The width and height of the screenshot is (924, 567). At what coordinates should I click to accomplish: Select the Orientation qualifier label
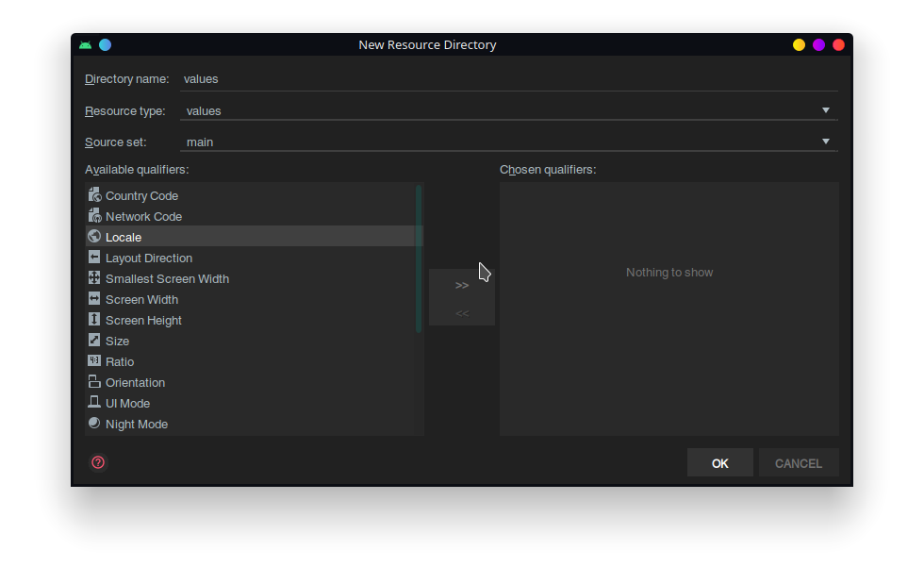click(x=135, y=382)
